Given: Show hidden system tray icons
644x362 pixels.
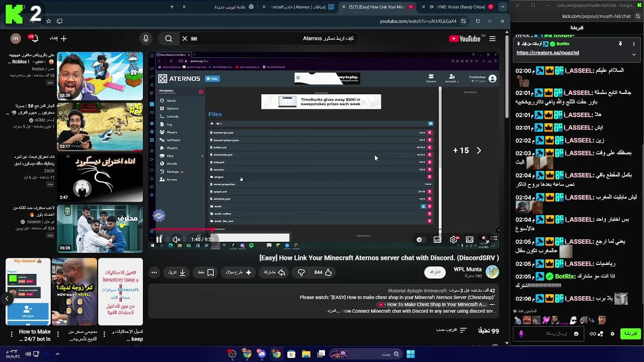Looking at the screenshot, I should 57,354.
